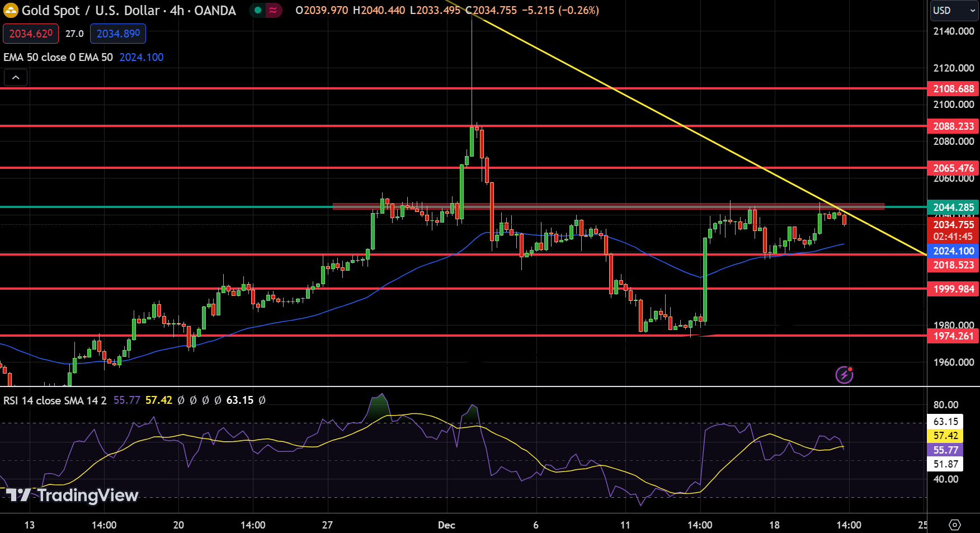
Task: Click the EMA 50 value 2024.100
Action: (x=142, y=57)
